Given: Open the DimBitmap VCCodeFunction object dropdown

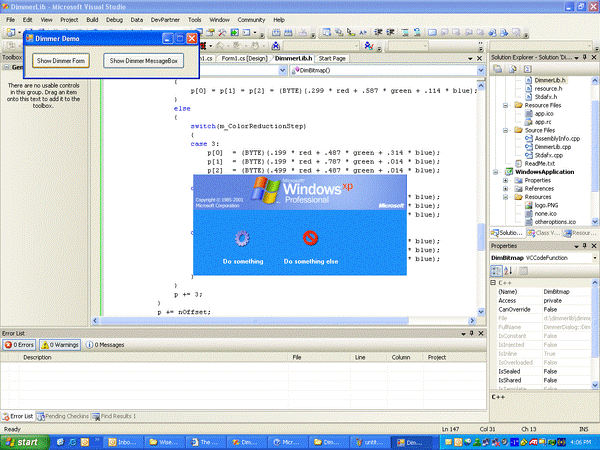Looking at the screenshot, I should click(x=595, y=258).
